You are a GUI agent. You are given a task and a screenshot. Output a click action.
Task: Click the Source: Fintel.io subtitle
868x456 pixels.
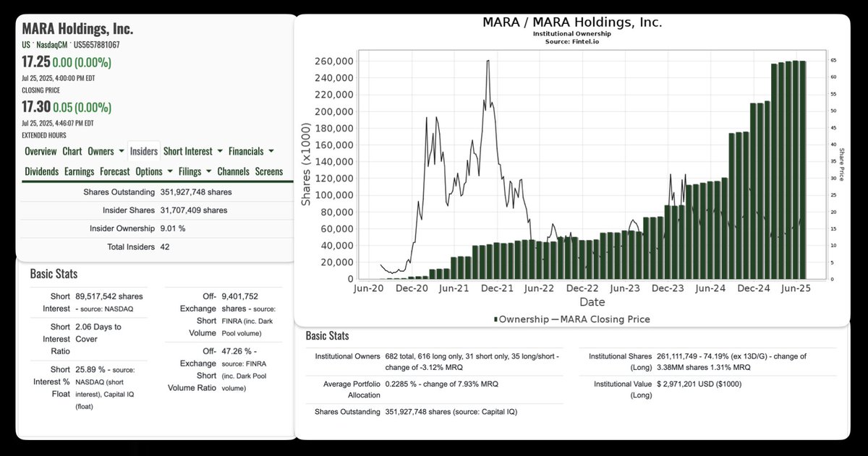point(572,41)
